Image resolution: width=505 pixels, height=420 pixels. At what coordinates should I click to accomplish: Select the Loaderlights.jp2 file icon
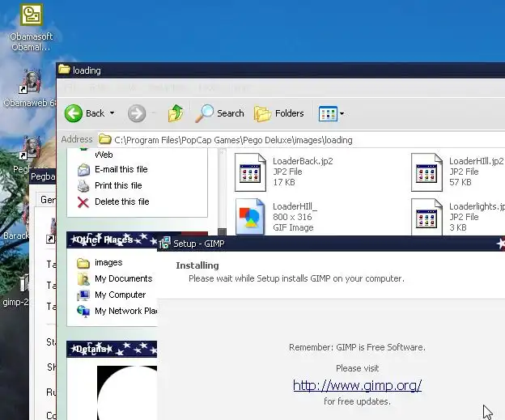426,216
